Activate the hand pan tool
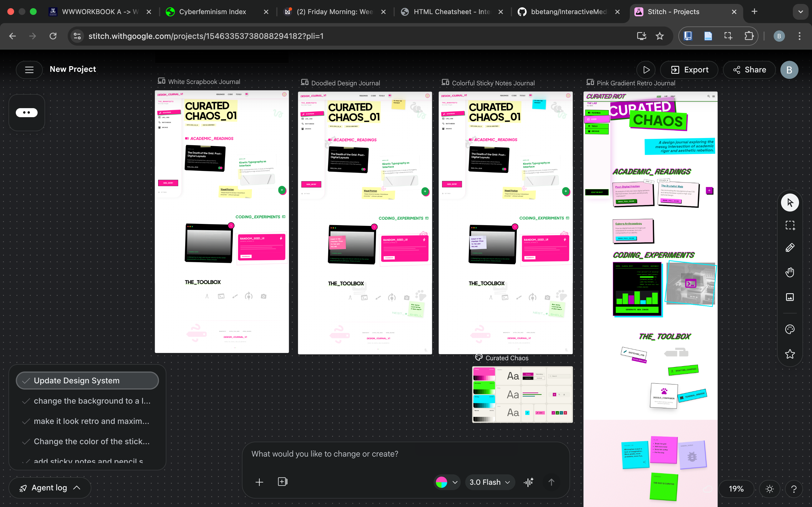 [x=789, y=272]
